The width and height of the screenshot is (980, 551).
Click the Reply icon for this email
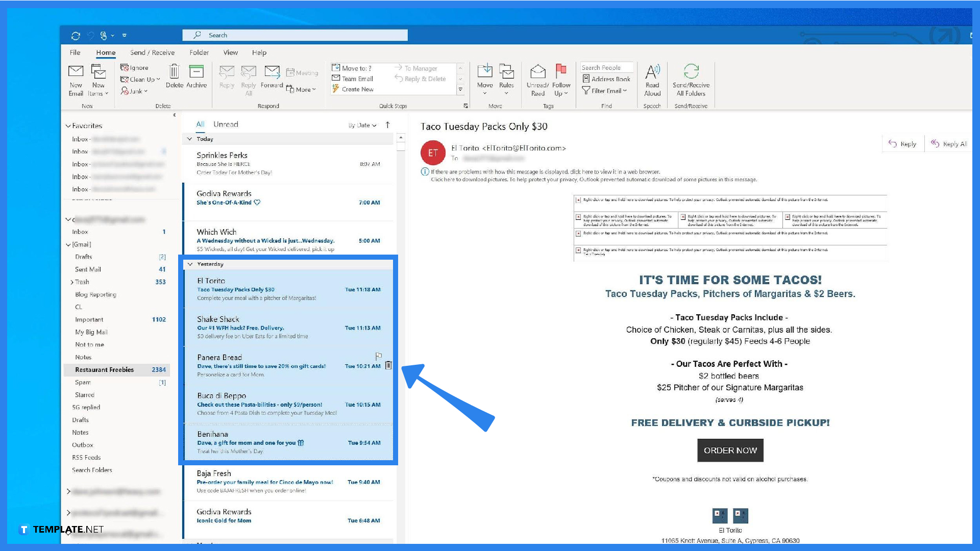coord(902,143)
